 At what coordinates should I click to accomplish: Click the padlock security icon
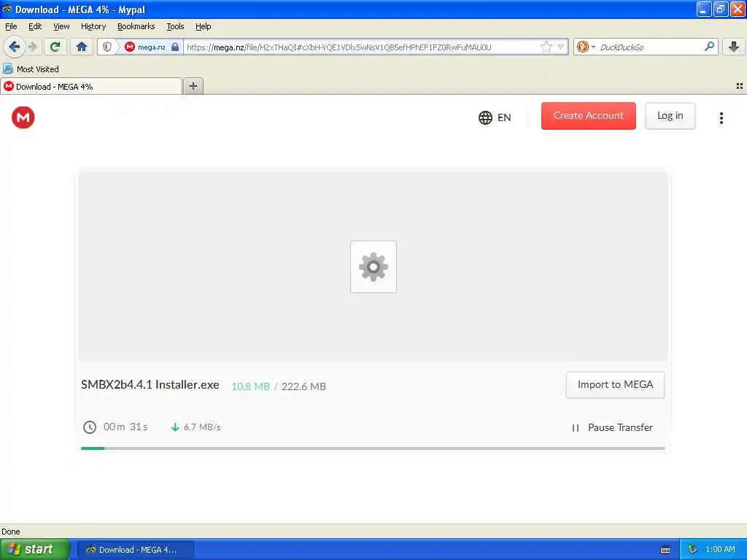coord(175,47)
